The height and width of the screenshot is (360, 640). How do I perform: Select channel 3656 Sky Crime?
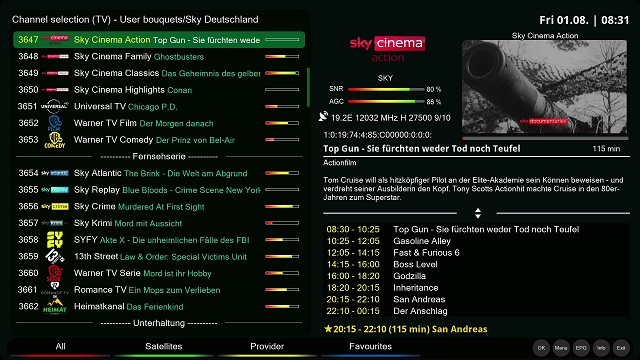(159, 207)
